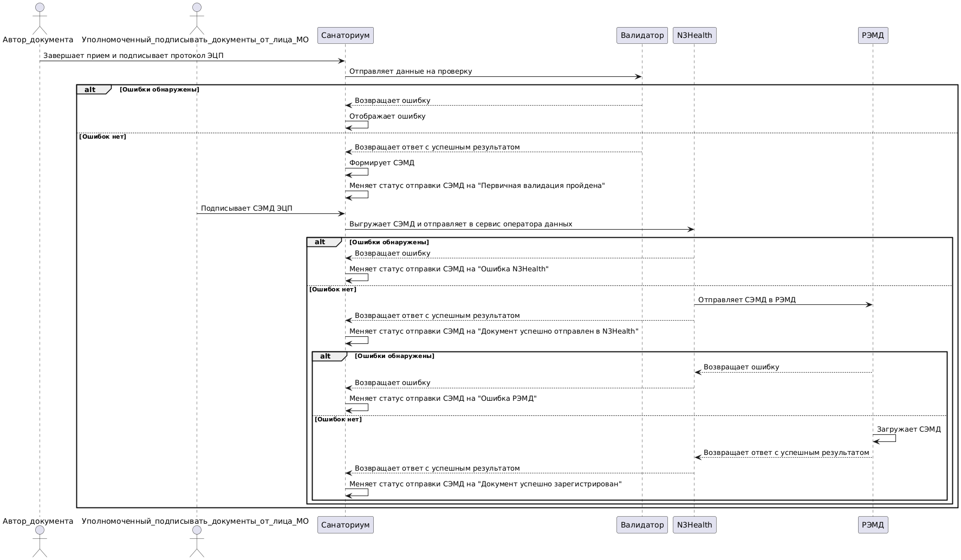Select the bottom РЭМД participant box
Image resolution: width=961 pixels, height=560 pixels.
tap(873, 525)
